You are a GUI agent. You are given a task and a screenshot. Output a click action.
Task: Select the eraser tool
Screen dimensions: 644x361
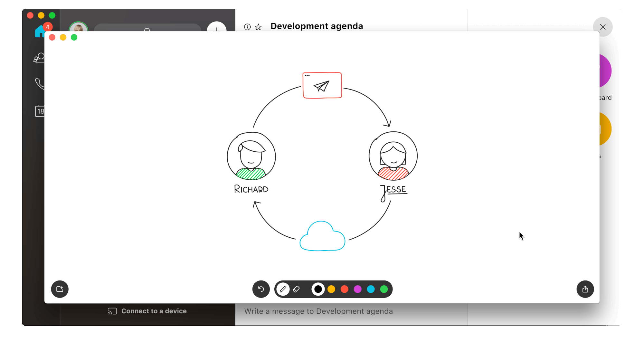point(296,289)
